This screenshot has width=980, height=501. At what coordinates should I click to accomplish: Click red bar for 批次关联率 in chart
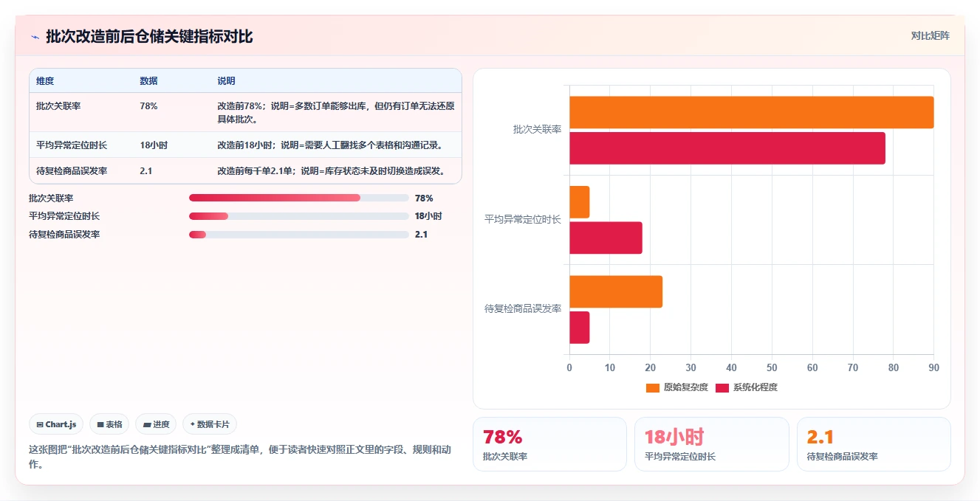(x=727, y=148)
